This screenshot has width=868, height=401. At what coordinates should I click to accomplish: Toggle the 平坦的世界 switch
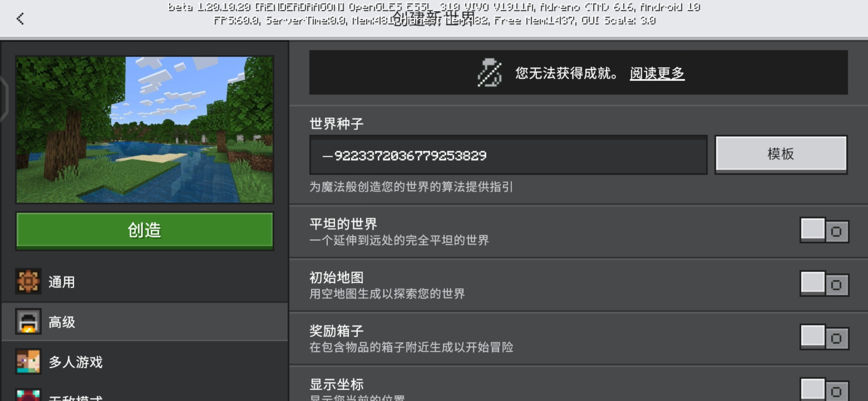click(x=824, y=231)
